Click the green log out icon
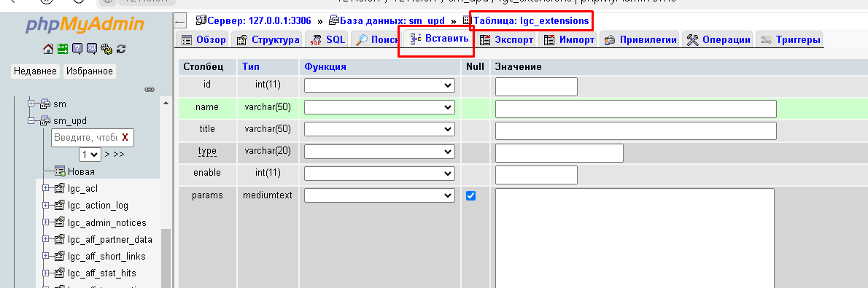Image resolution: width=868 pixels, height=288 pixels. [x=63, y=49]
